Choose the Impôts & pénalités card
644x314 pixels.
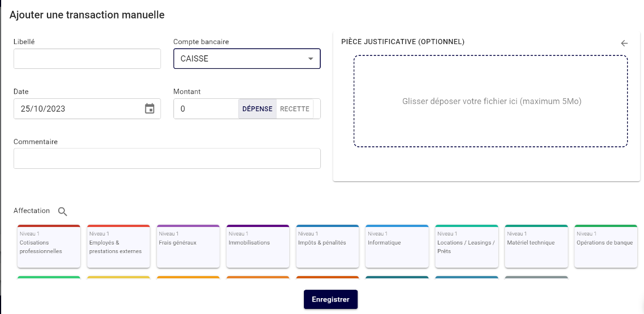click(x=327, y=246)
